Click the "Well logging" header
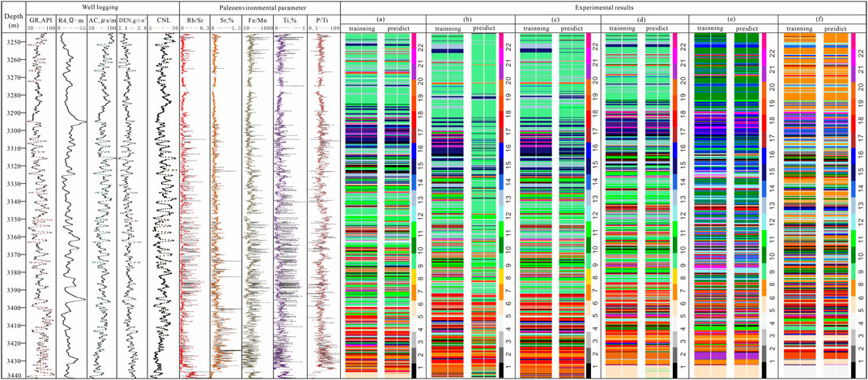 click(x=102, y=6)
